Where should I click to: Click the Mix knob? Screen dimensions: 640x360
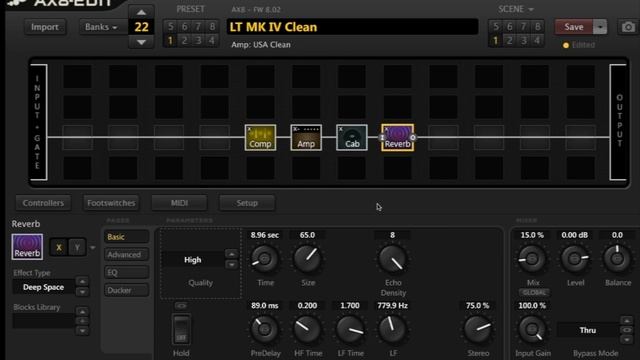pyautogui.click(x=532, y=259)
